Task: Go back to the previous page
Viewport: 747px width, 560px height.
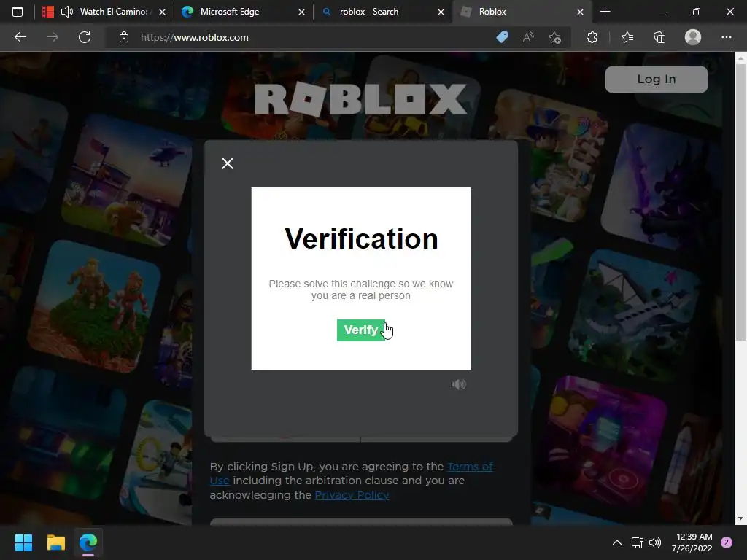Action: pos(20,37)
